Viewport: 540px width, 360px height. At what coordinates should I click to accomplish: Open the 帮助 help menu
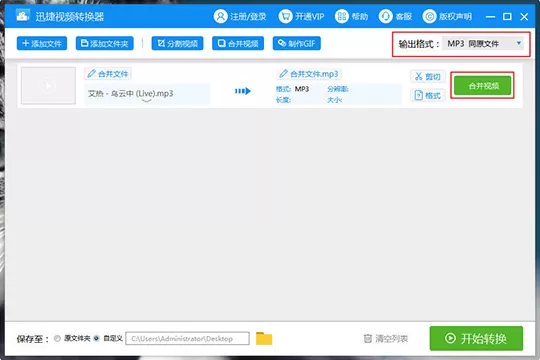coord(351,16)
